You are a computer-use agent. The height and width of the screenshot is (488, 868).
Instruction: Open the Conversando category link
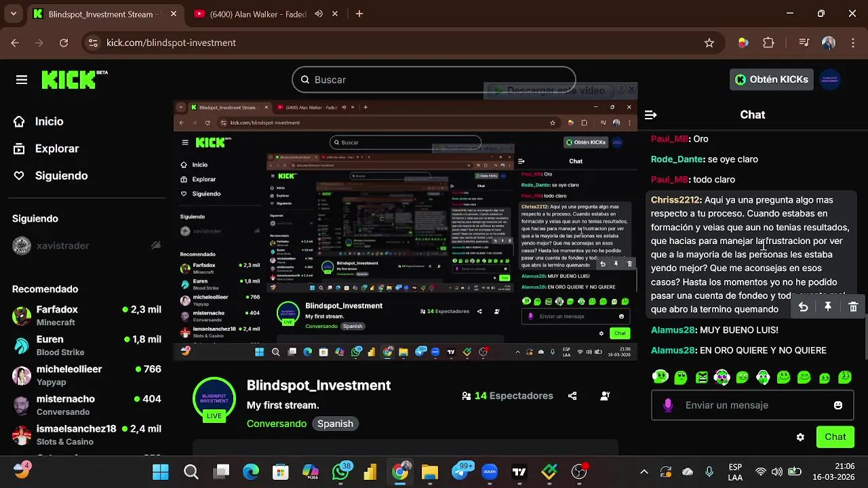point(277,424)
